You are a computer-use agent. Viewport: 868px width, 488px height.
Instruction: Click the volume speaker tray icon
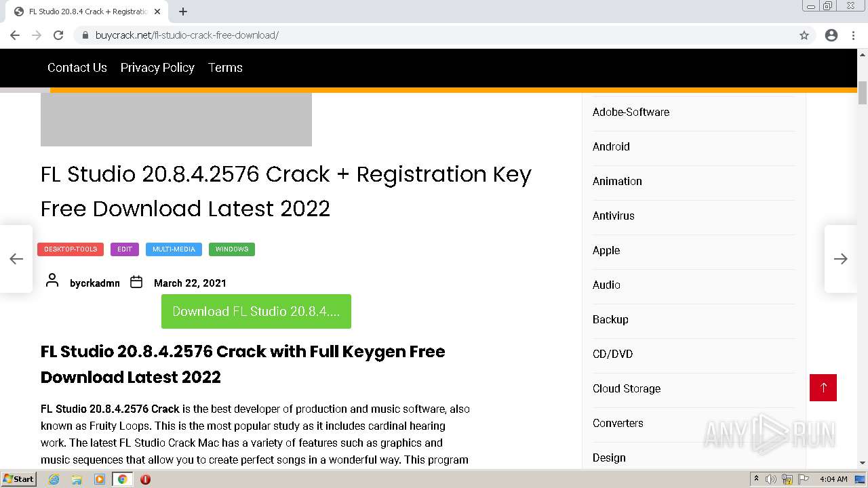[771, 479]
